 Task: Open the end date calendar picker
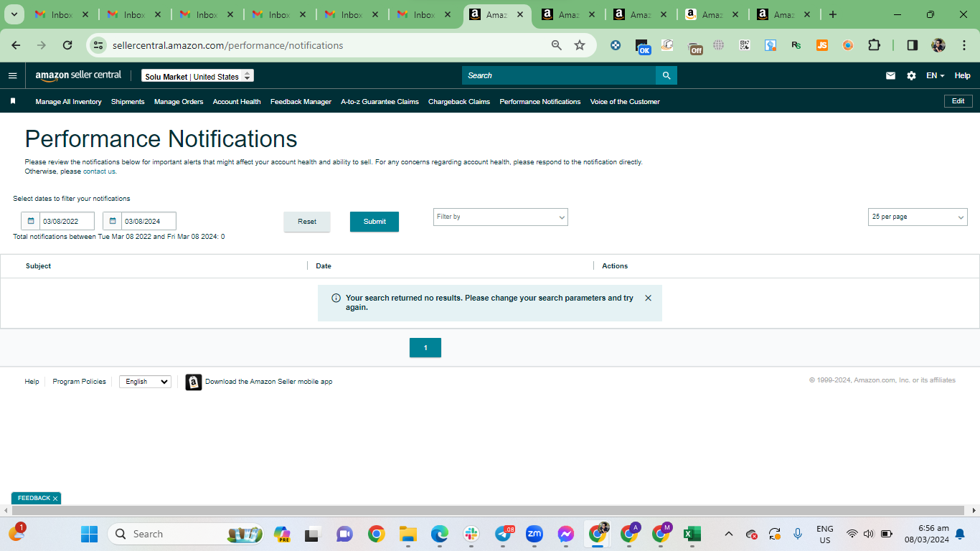[113, 221]
